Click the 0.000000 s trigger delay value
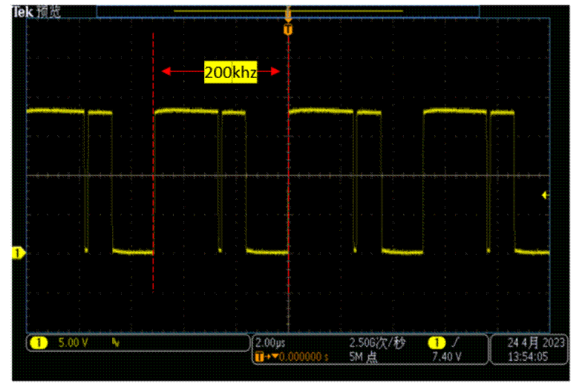582x392 pixels. coord(304,357)
